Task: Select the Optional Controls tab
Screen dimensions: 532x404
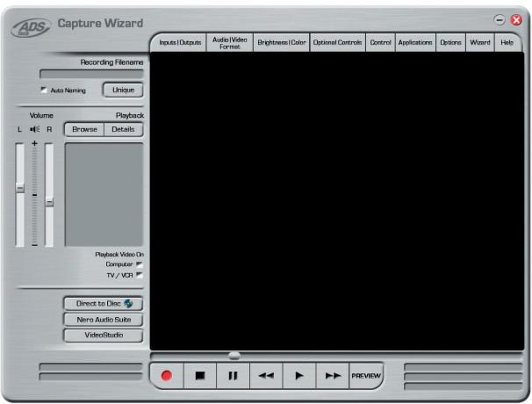Action: (x=338, y=43)
